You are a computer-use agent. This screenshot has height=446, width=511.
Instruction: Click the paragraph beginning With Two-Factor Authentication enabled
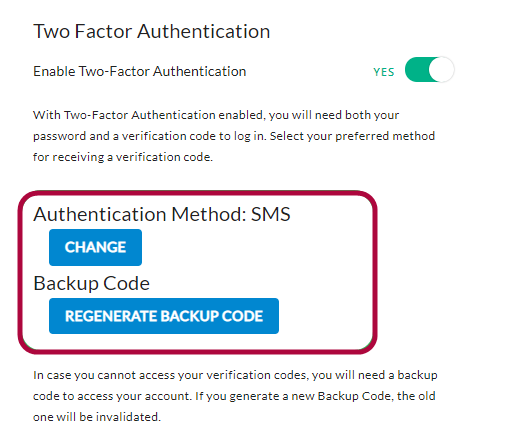[234, 136]
